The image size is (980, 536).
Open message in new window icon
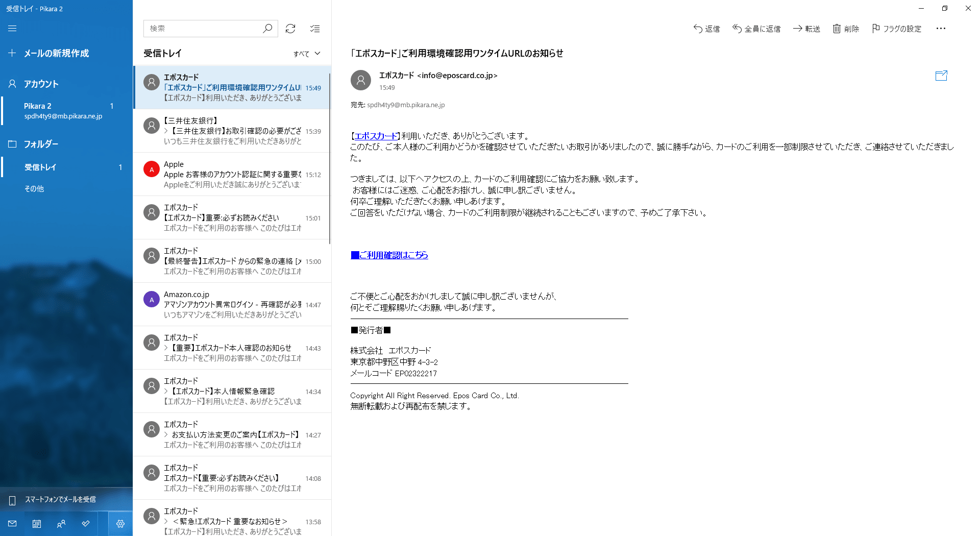click(941, 76)
